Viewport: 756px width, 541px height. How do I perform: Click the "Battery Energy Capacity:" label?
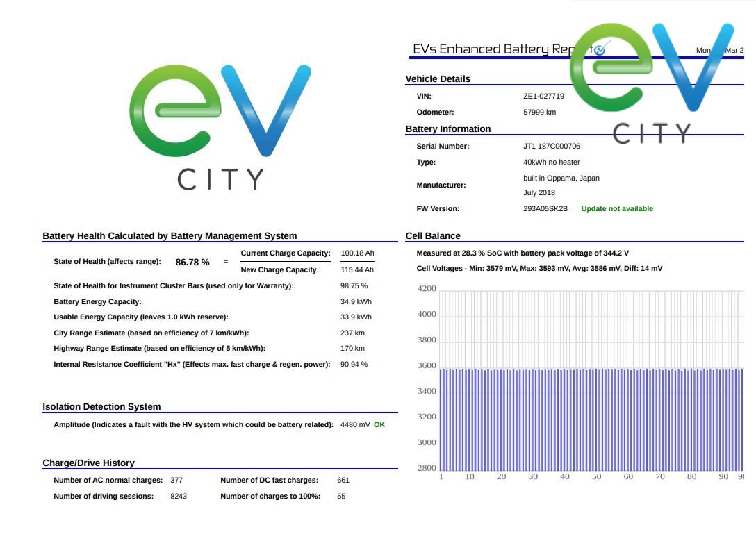(x=97, y=302)
